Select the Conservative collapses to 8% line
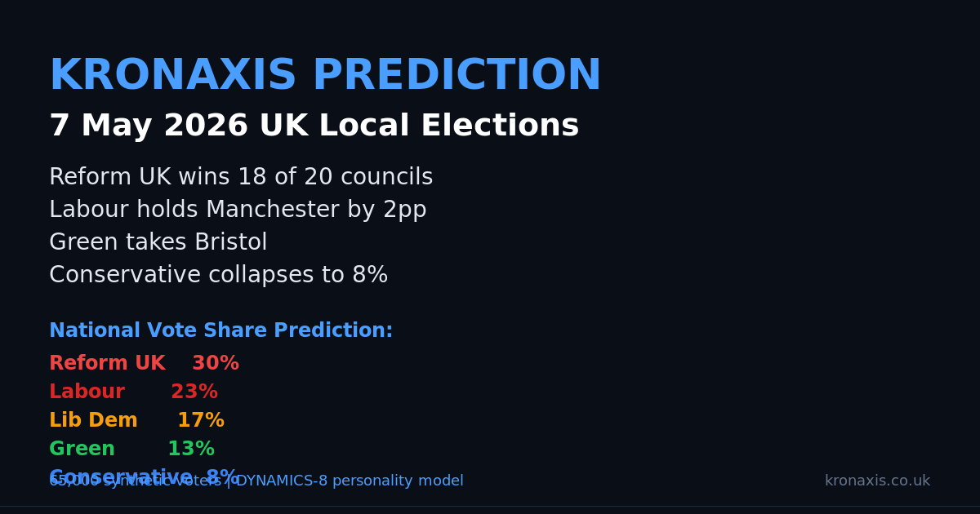The image size is (980, 514). [218, 276]
